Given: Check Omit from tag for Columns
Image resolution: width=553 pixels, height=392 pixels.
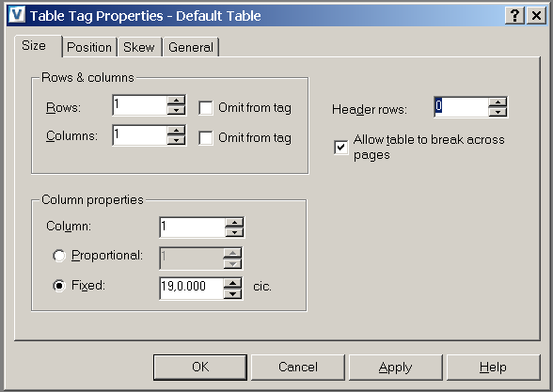Looking at the screenshot, I should (206, 138).
